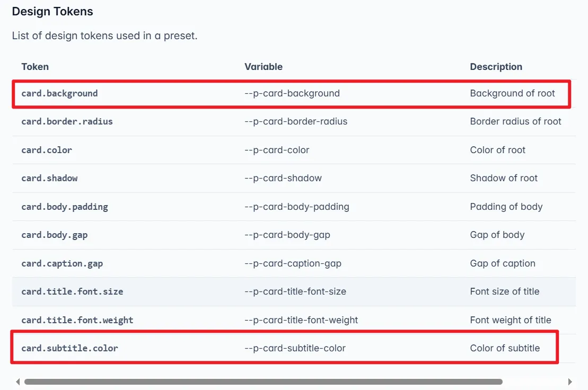Click the card.color token name

pos(47,150)
